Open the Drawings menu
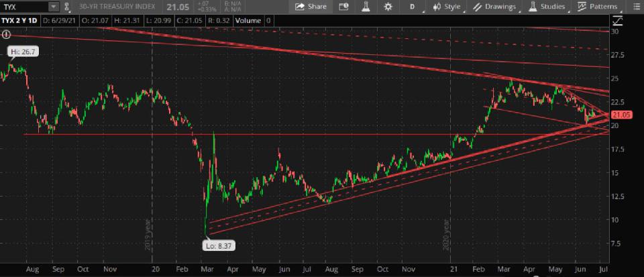This screenshot has width=644, height=277. coord(495,7)
